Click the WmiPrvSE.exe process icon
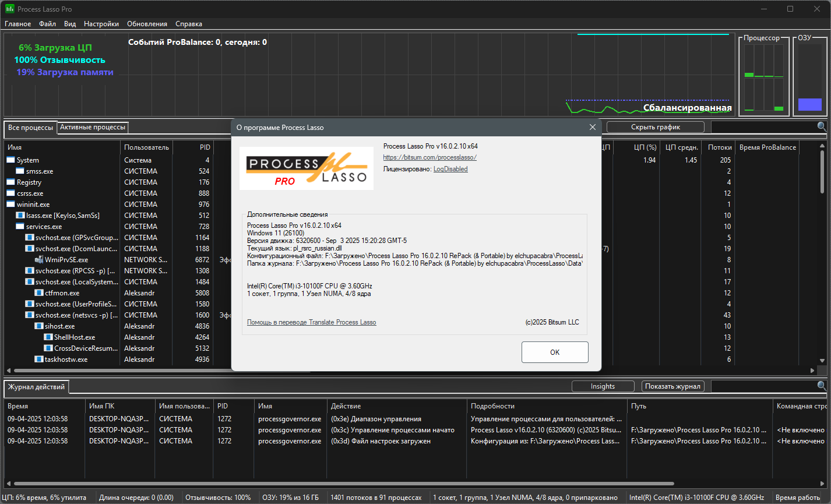Screen dimensions: 831x504 38,260
